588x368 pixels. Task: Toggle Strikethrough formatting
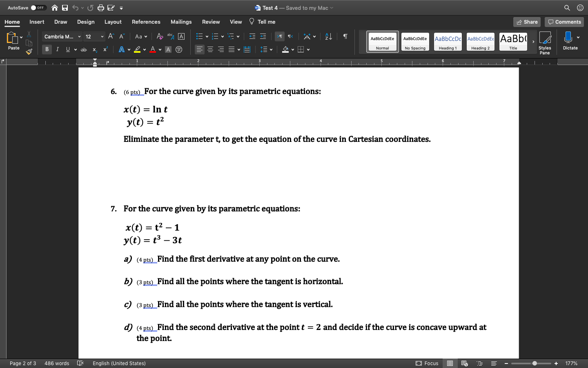pos(84,49)
